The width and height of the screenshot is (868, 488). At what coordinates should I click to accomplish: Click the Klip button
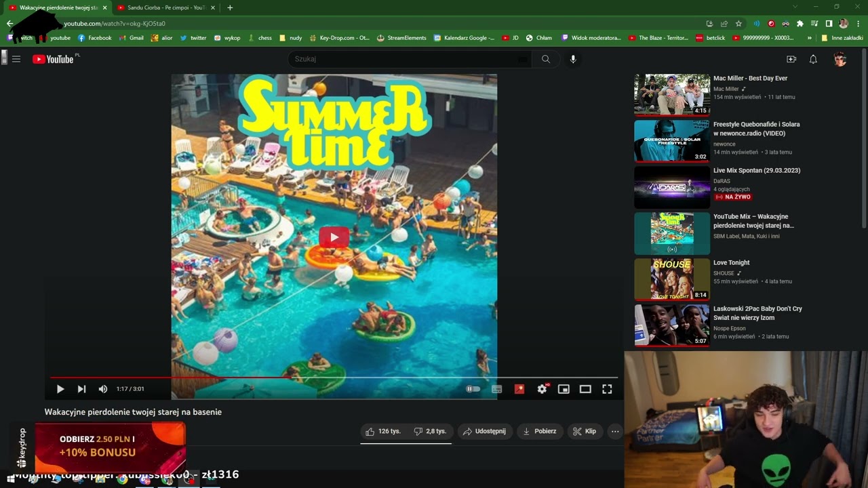click(585, 431)
